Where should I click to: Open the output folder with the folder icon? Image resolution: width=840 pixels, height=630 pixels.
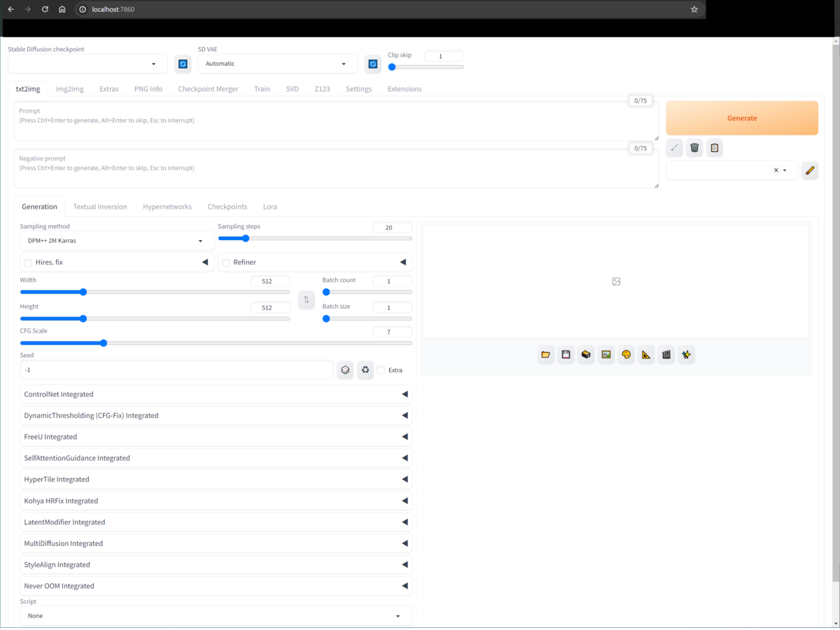coord(545,355)
